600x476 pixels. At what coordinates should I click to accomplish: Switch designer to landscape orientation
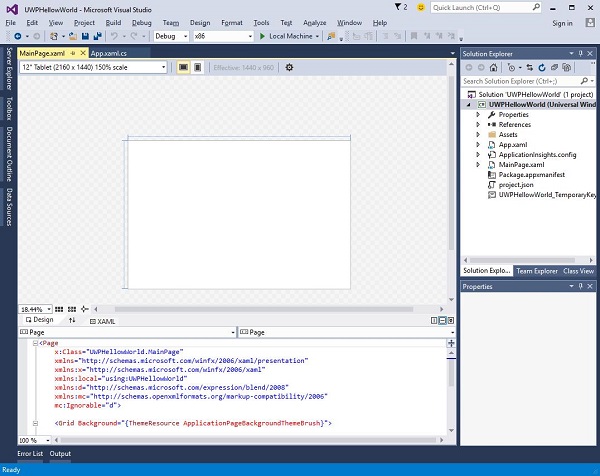183,67
